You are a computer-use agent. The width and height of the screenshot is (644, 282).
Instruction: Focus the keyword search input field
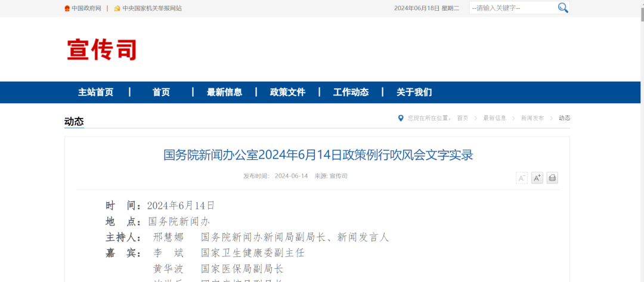click(x=513, y=8)
